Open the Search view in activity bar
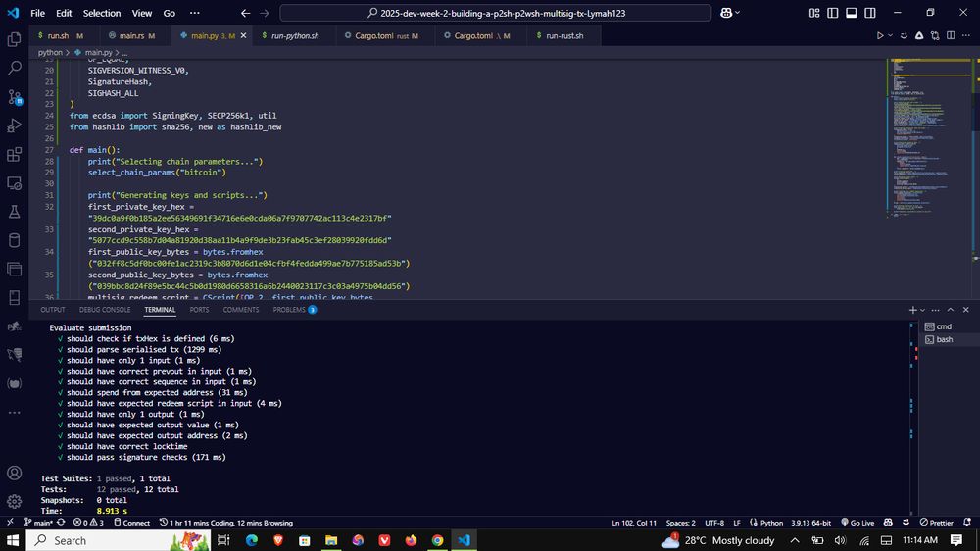The image size is (980, 551). 14,68
